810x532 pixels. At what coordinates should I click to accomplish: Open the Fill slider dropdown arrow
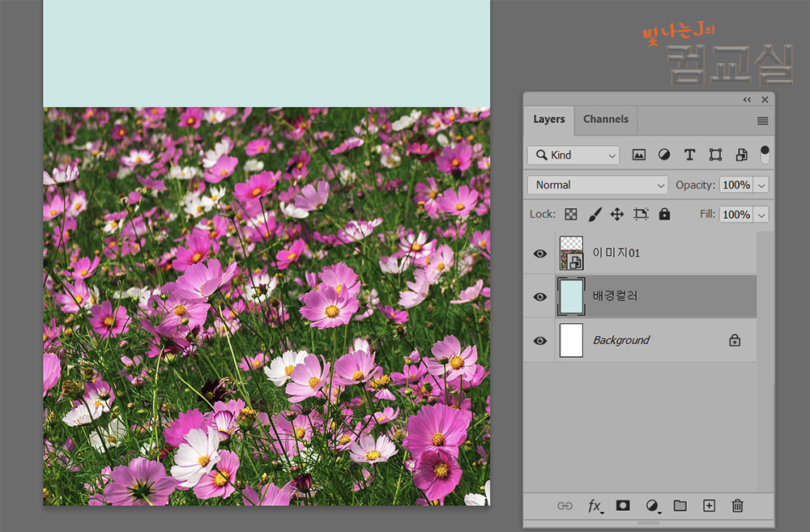761,215
